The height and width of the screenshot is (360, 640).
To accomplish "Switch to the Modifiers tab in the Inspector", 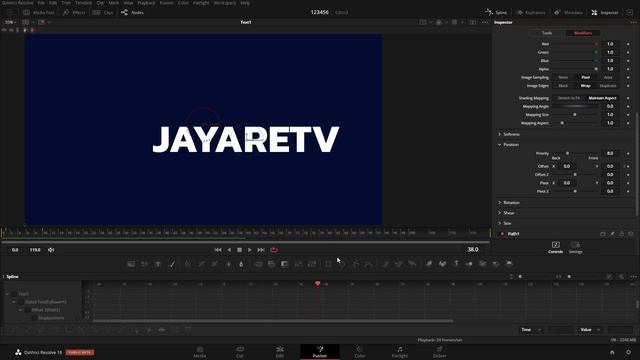I will [x=583, y=33].
